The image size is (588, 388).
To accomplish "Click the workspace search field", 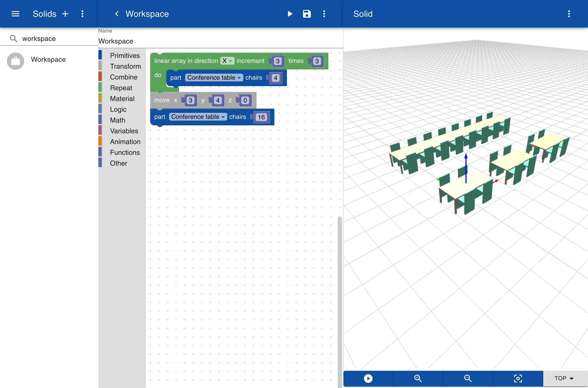I will pyautogui.click(x=57, y=39).
